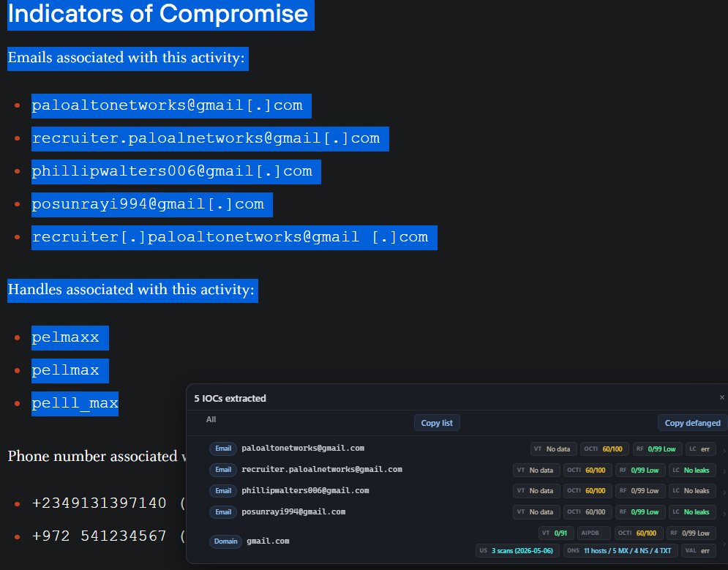Open OCTI 60/100 badge for recruiter.paloalnetworks row
This screenshot has width=728, height=570.
click(588, 470)
